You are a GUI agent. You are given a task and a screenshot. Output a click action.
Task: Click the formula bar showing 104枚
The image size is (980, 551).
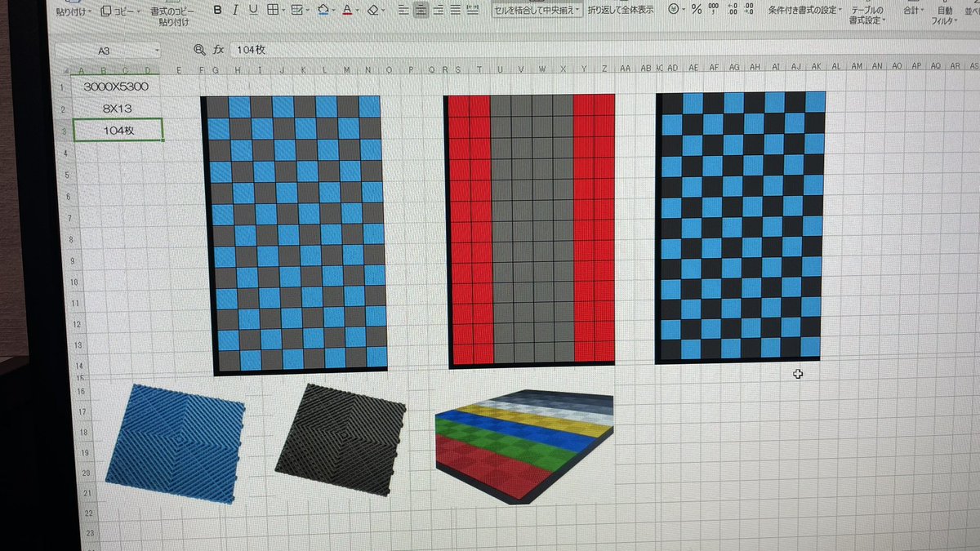coord(604,50)
